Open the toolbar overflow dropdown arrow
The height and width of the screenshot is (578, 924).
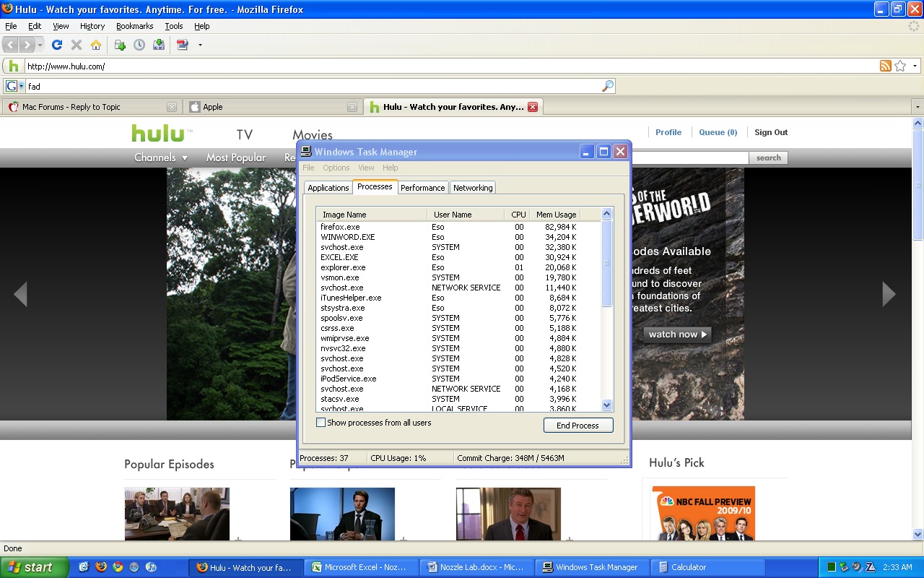(x=200, y=45)
